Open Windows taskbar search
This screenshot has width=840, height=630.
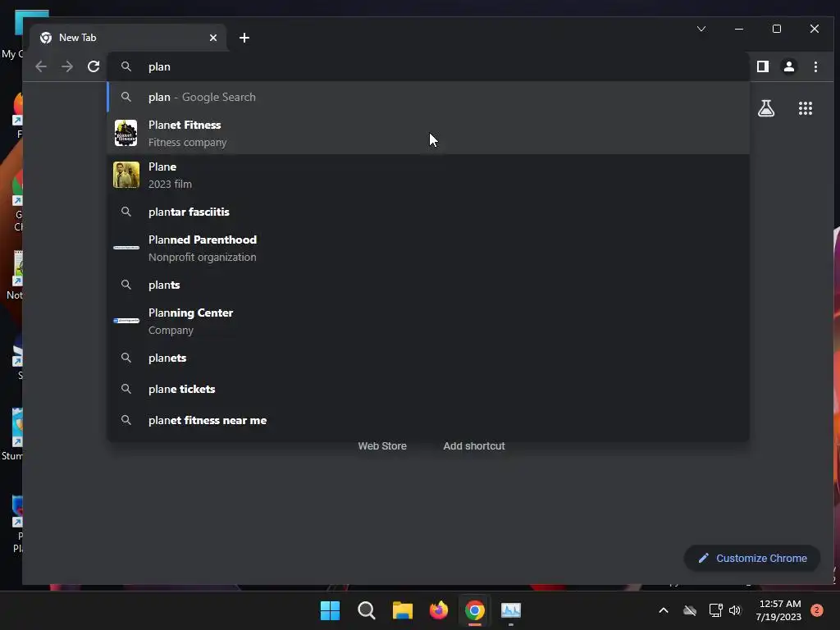(367, 610)
